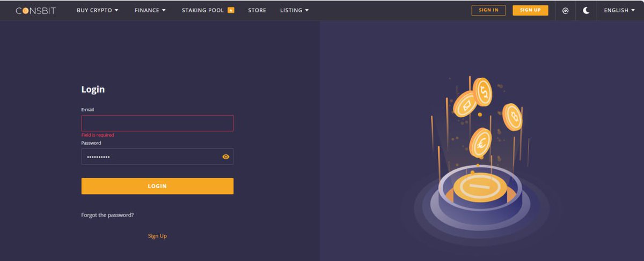
Task: Open the English language dropdown
Action: click(619, 10)
